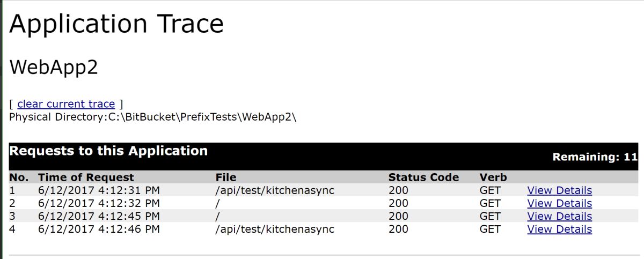Click the Application Trace page heading
This screenshot has height=259, width=644.
click(x=116, y=24)
